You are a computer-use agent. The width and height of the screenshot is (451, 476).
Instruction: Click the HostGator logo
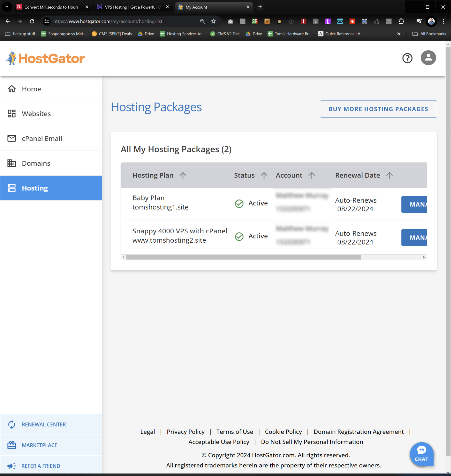click(46, 58)
